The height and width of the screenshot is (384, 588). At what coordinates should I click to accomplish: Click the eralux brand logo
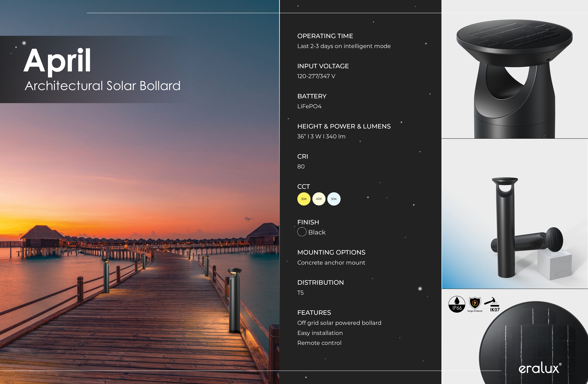click(x=540, y=368)
